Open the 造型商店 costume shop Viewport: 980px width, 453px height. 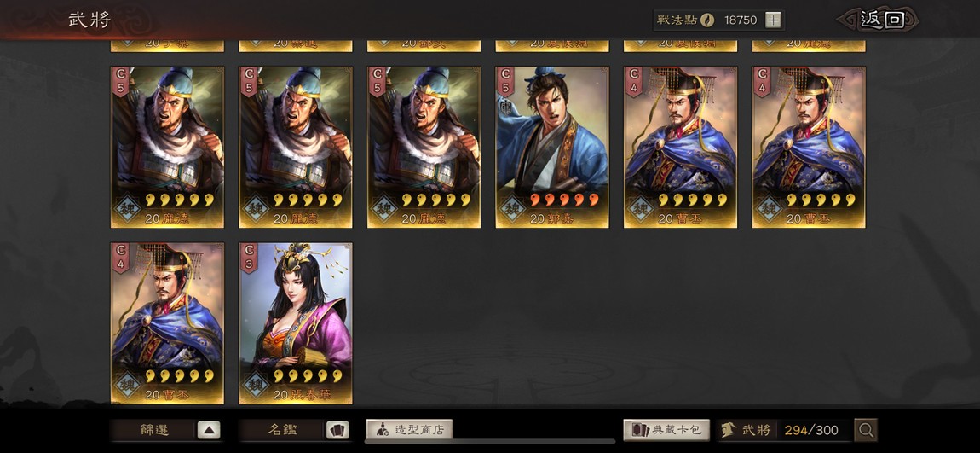tap(409, 430)
